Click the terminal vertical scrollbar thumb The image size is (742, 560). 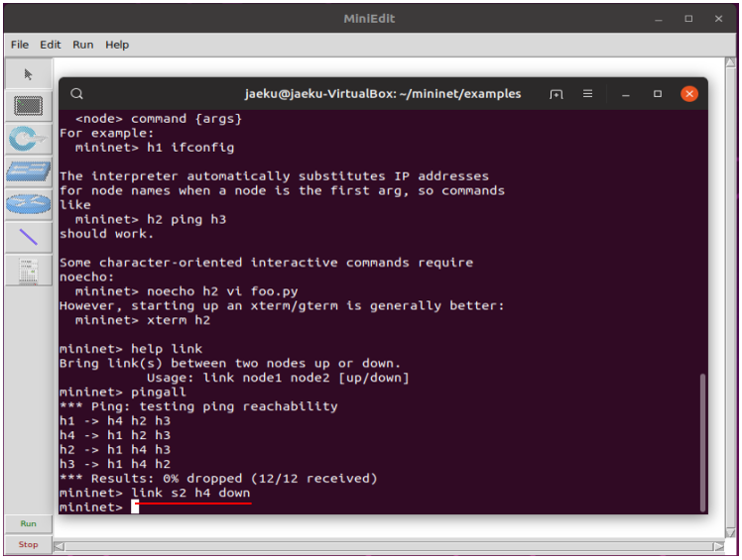pyautogui.click(x=702, y=442)
